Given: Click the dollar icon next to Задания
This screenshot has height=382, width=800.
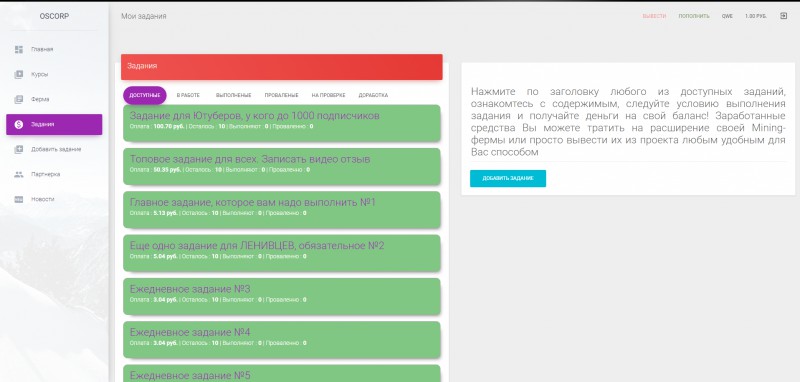Looking at the screenshot, I should click(19, 124).
